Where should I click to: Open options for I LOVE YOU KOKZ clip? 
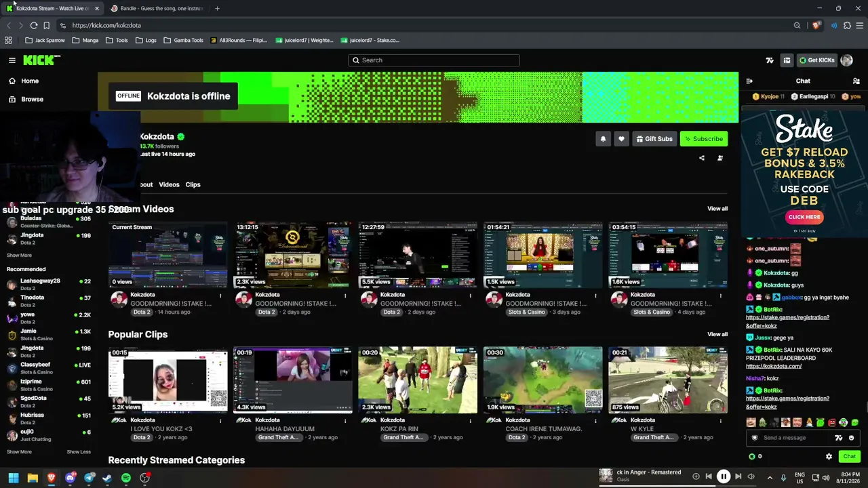[x=220, y=421]
